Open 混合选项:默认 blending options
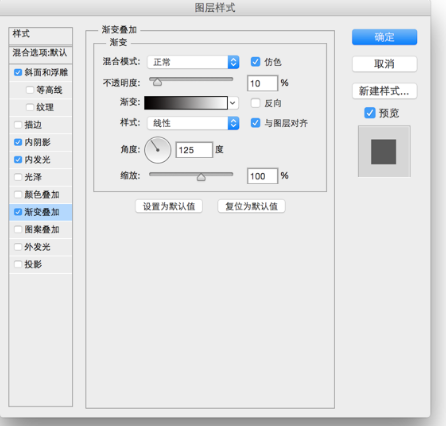 40,53
